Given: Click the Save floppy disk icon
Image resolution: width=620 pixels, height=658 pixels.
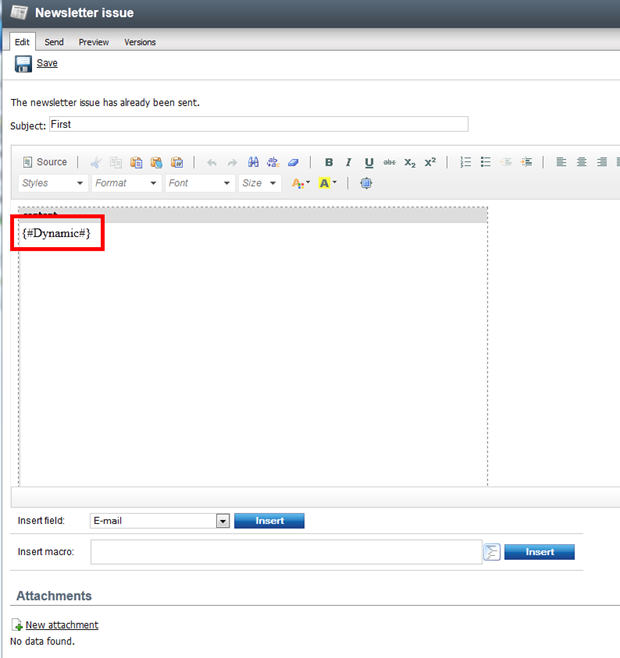Looking at the screenshot, I should 23,64.
